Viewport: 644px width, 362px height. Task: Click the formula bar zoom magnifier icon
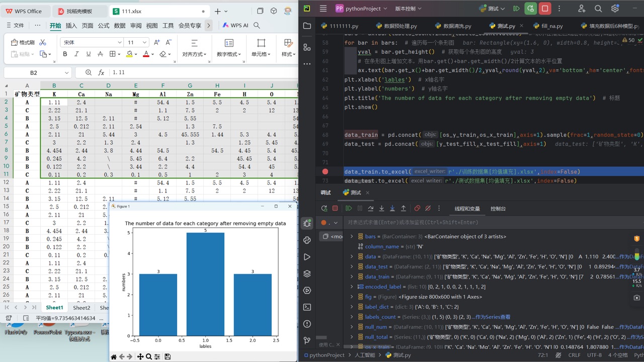(89, 73)
